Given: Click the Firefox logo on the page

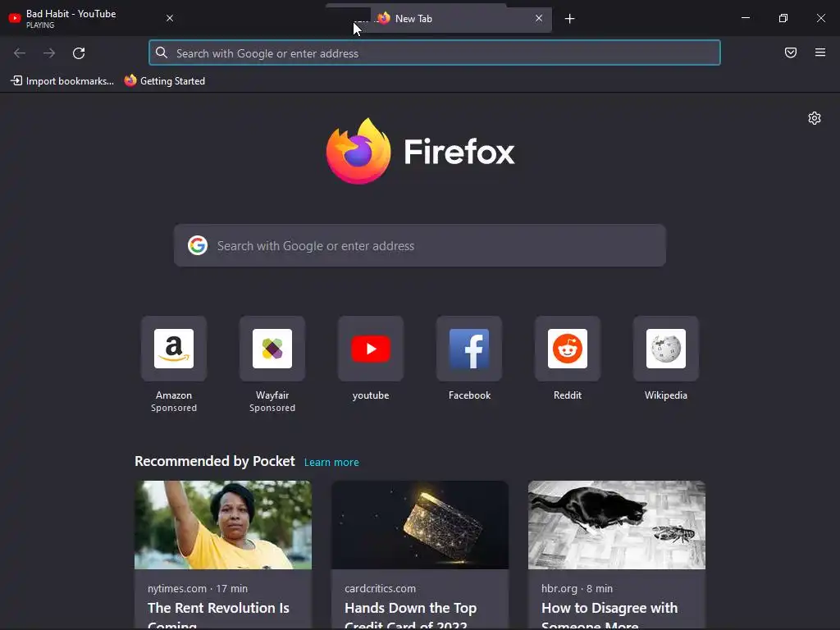Looking at the screenshot, I should click(420, 152).
